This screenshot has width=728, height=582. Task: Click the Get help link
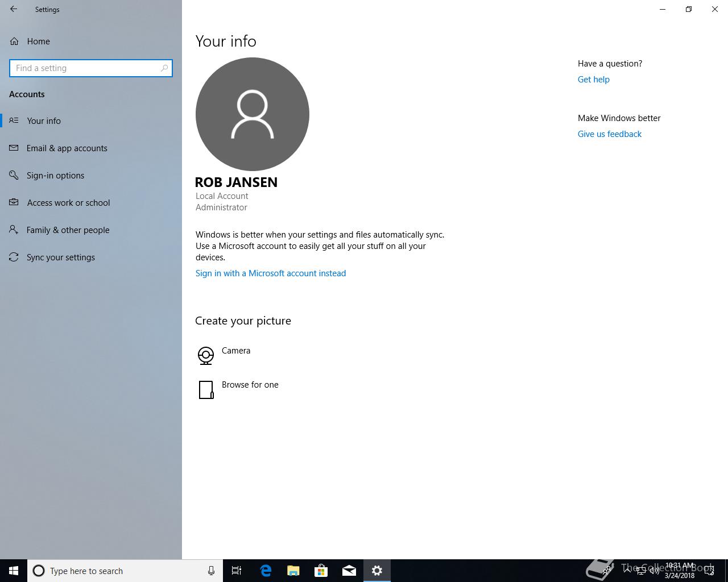point(593,80)
